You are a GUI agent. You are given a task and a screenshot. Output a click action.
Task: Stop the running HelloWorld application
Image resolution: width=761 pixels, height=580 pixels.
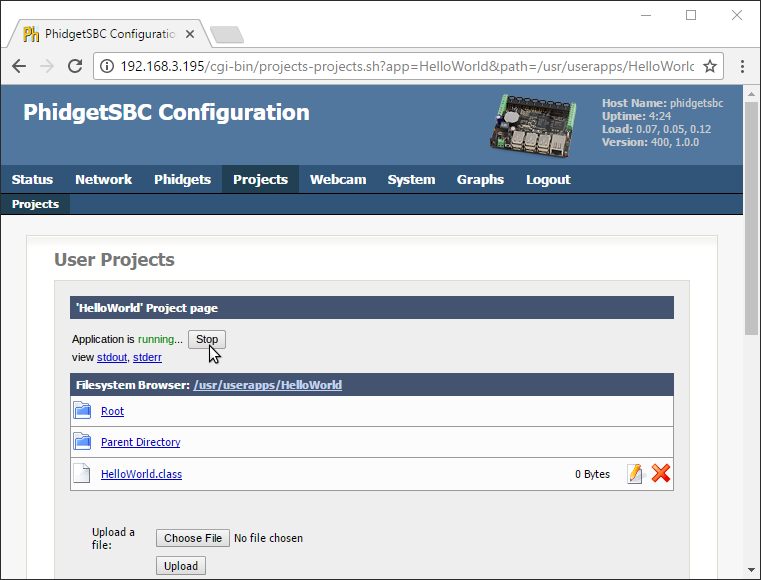pos(207,339)
